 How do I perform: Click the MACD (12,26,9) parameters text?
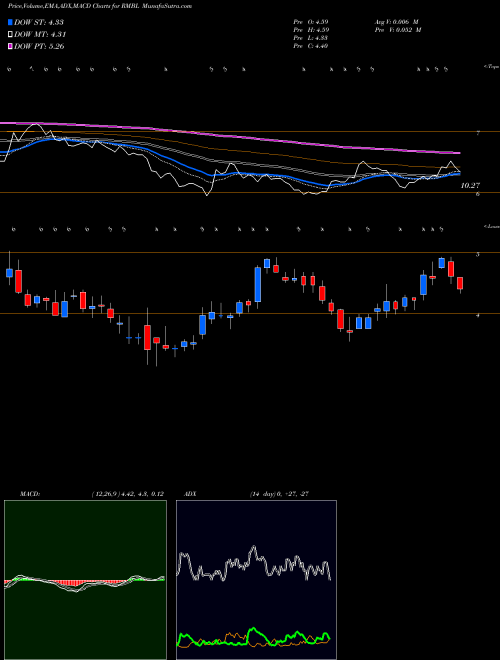click(x=127, y=494)
